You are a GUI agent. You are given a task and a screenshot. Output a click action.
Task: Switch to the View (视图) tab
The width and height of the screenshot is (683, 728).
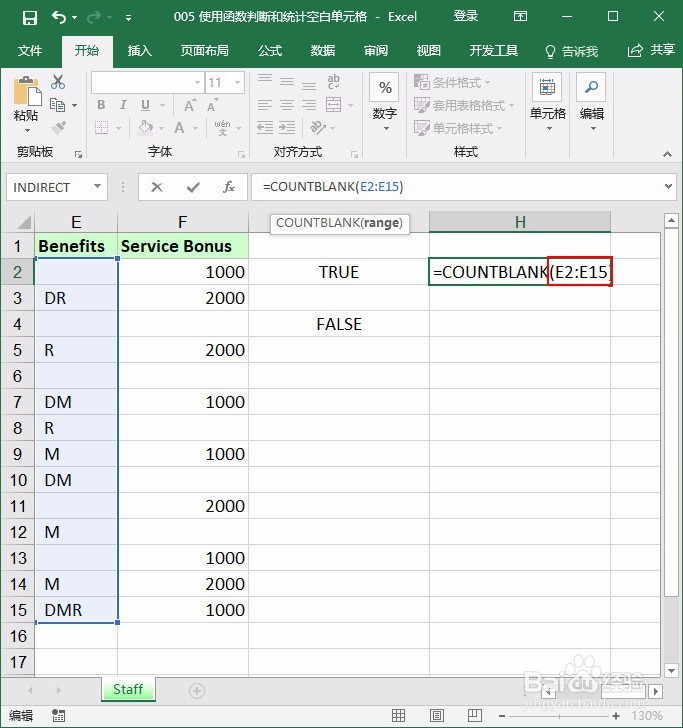tap(428, 50)
